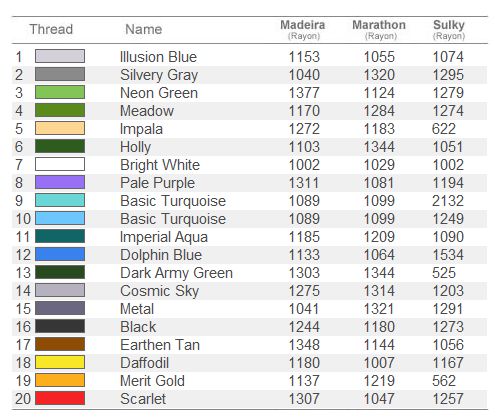The image size is (500, 420).
Task: Select the Black thread color swatch
Action: (60, 326)
